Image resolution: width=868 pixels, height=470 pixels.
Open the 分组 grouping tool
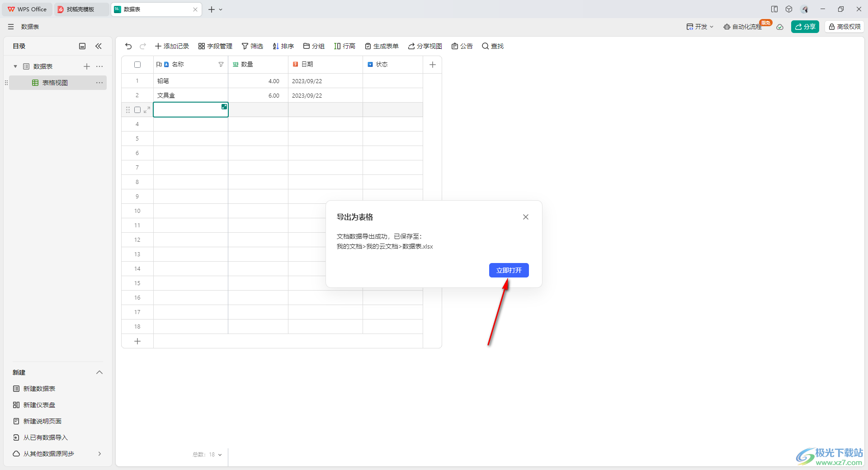point(314,46)
